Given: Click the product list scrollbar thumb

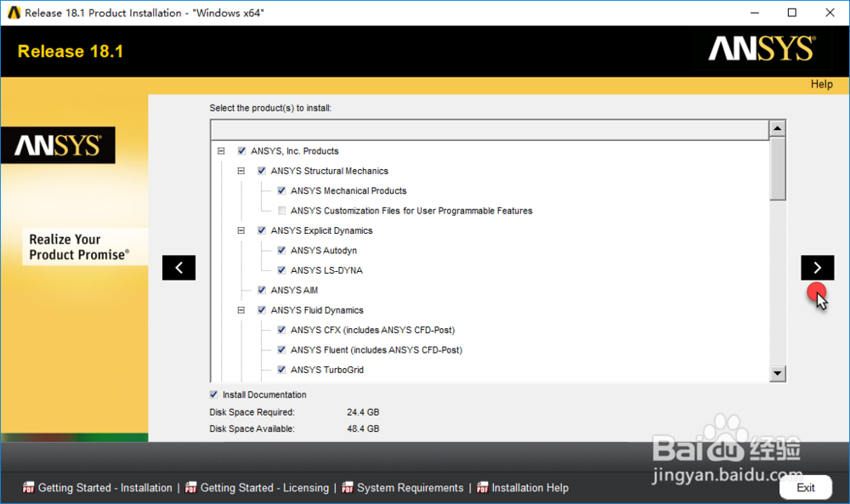Looking at the screenshot, I should [778, 168].
